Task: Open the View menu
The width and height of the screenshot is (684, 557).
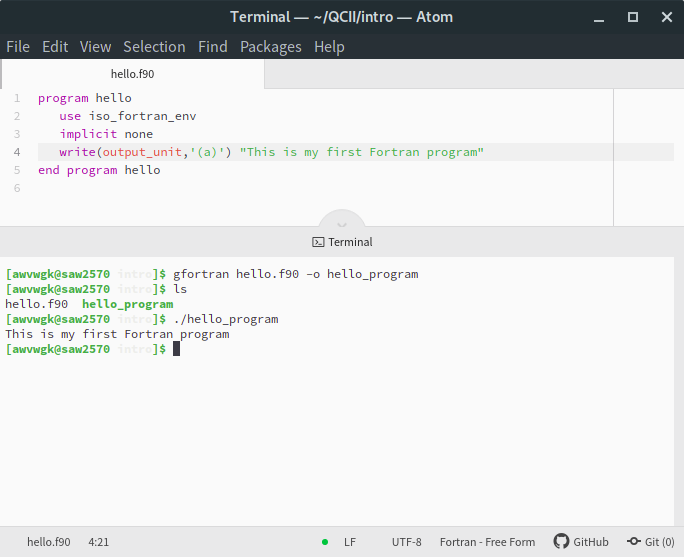Action: tap(96, 47)
